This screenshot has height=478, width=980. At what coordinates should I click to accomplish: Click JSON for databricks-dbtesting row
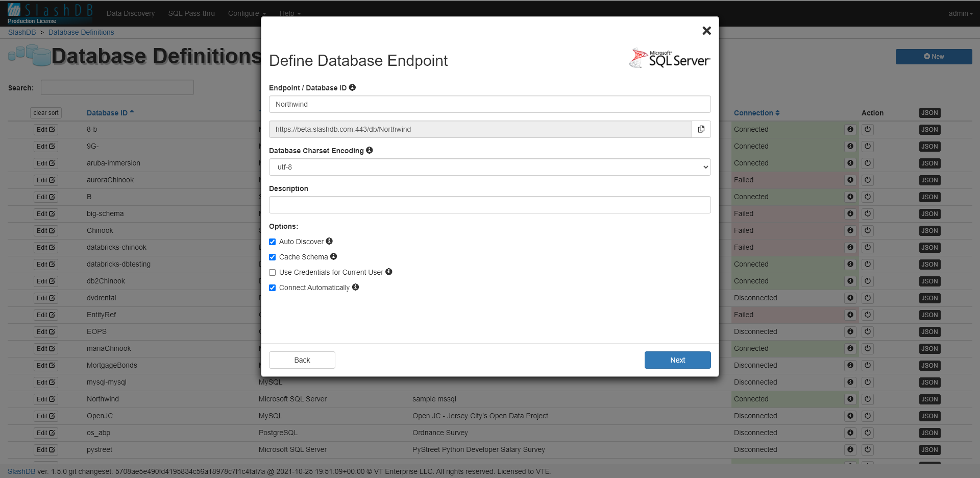point(929,265)
